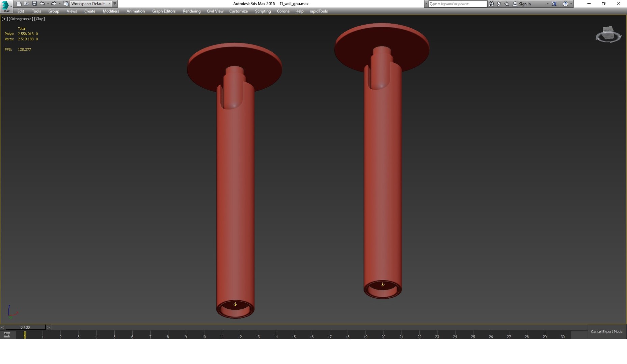The height and width of the screenshot is (364, 627).
Task: Open the MAX application menu button
Action: (6, 6)
